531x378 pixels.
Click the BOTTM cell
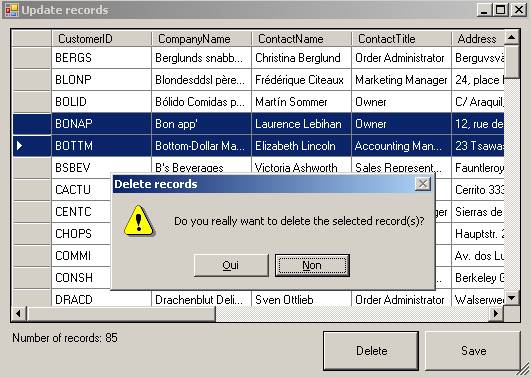(102, 146)
